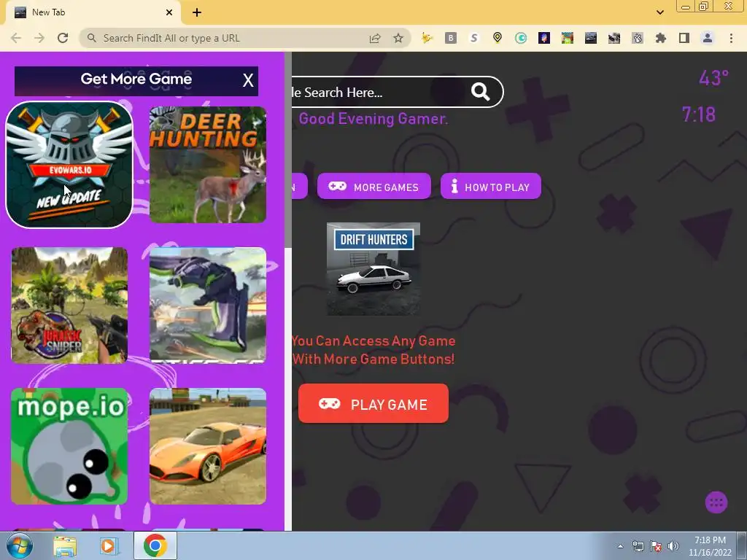
Task: Open the Chrome profile avatar
Action: pyautogui.click(x=708, y=38)
